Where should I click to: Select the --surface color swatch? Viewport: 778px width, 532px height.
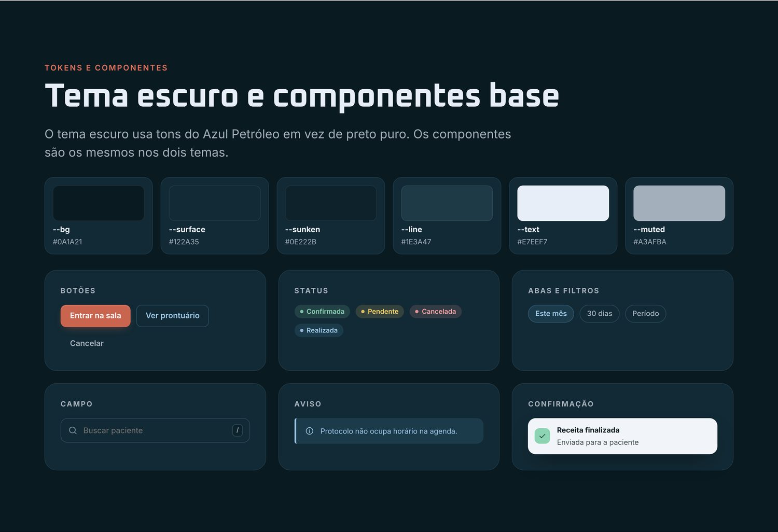[215, 203]
